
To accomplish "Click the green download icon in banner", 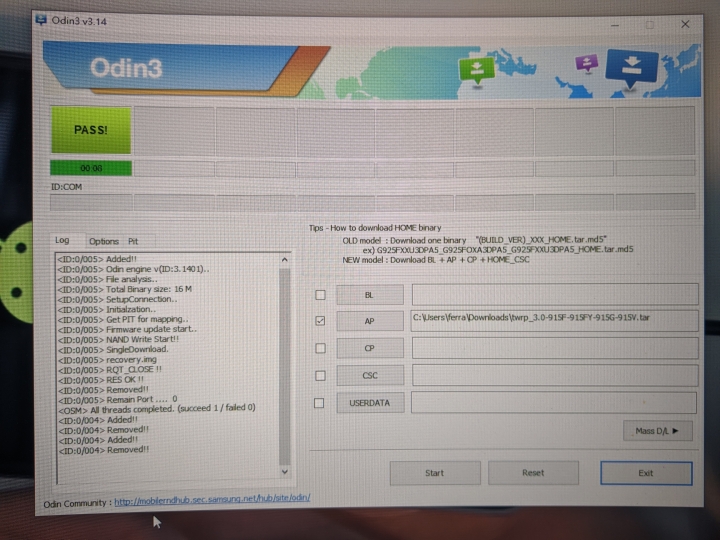I will [476, 70].
